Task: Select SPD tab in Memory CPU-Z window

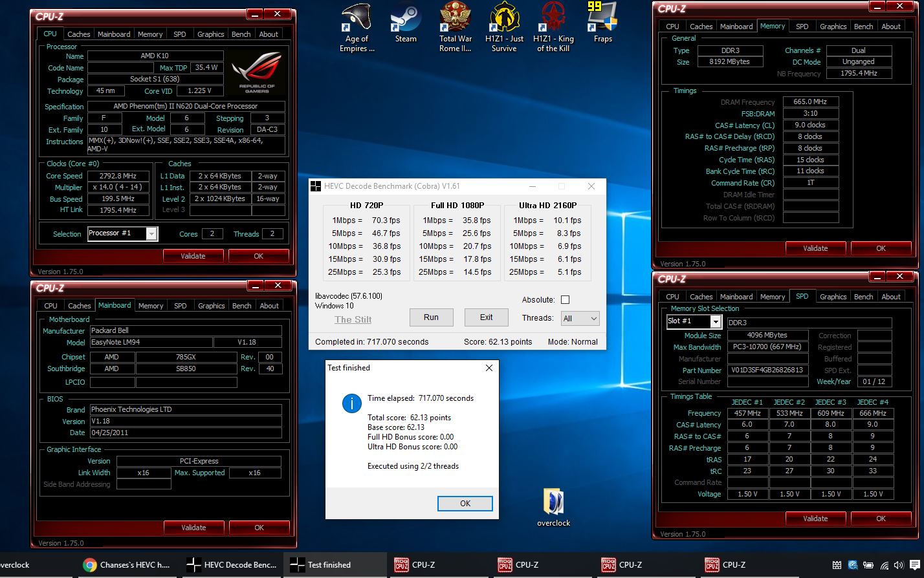Action: [802, 27]
